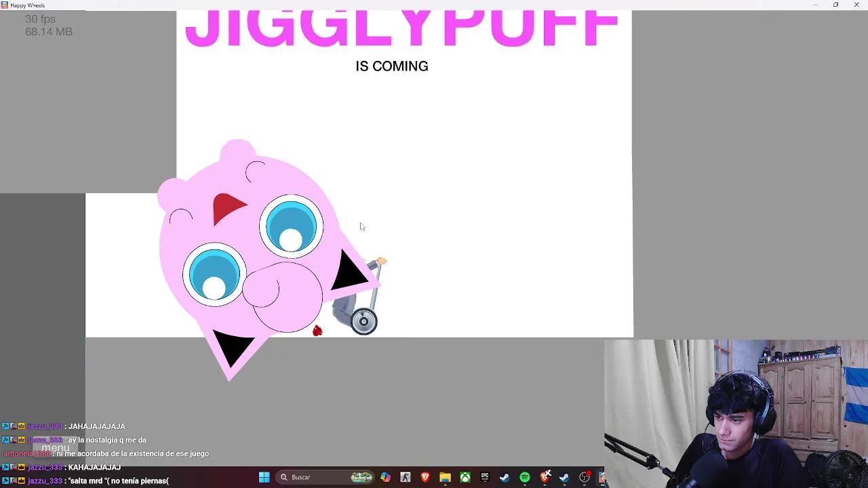
Task: Open the second Steam taskbar icon
Action: 564,477
